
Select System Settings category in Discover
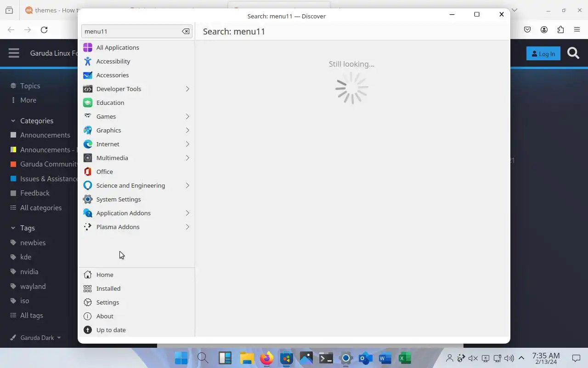click(137, 199)
